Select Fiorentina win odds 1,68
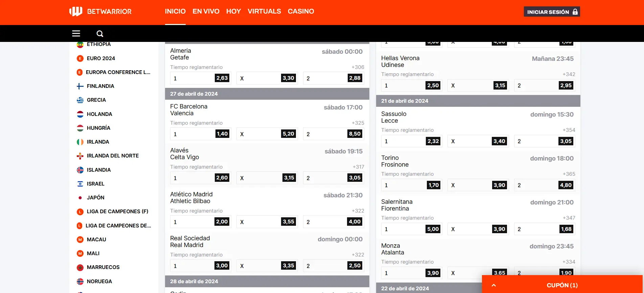 [x=545, y=229]
